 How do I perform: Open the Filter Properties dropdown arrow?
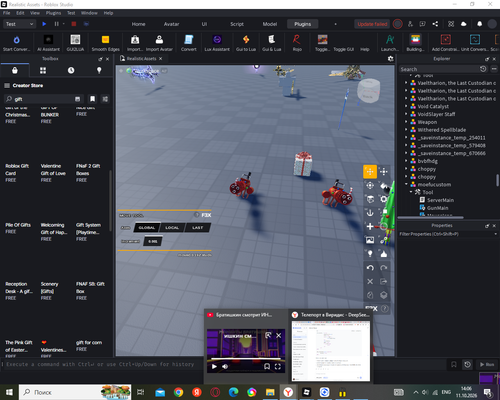coord(495,234)
